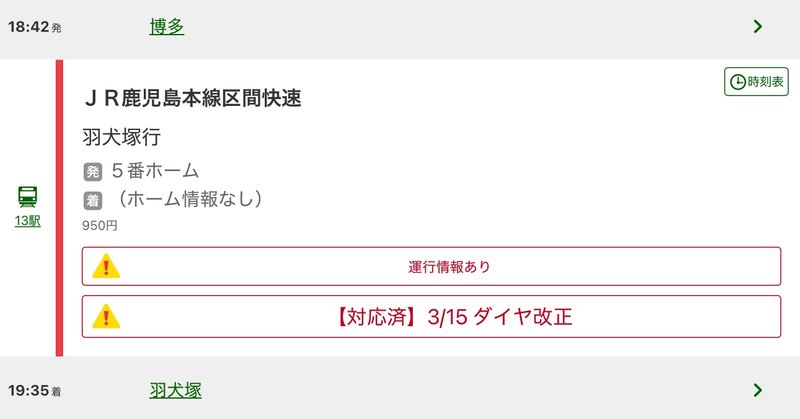This screenshot has height=419, width=800.
Task: Show the 13駅 intermediate stops list
Action: point(28,221)
